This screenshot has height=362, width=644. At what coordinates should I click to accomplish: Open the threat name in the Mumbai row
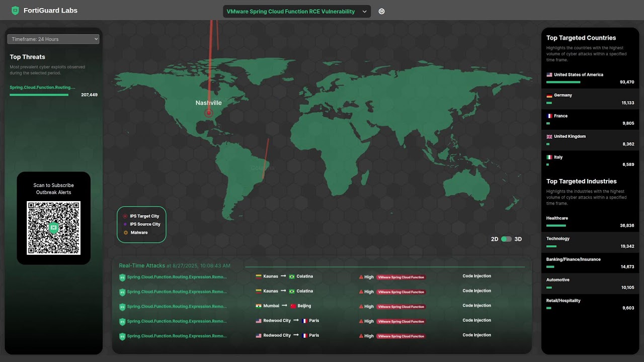click(177, 307)
